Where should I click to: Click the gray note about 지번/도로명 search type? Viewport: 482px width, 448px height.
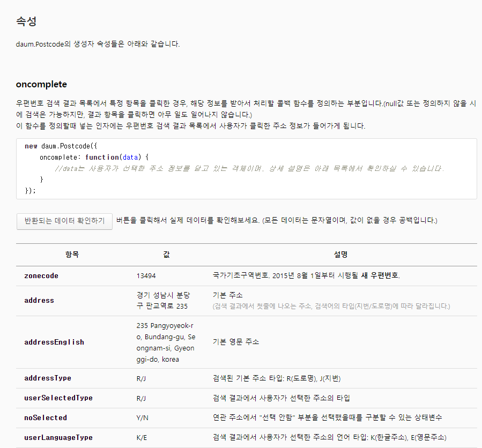(x=331, y=307)
